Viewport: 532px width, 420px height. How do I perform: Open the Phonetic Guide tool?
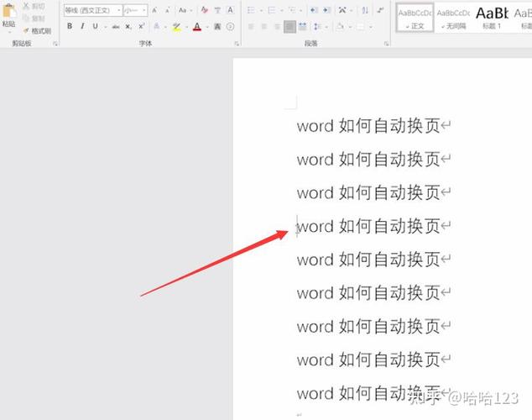[x=217, y=10]
